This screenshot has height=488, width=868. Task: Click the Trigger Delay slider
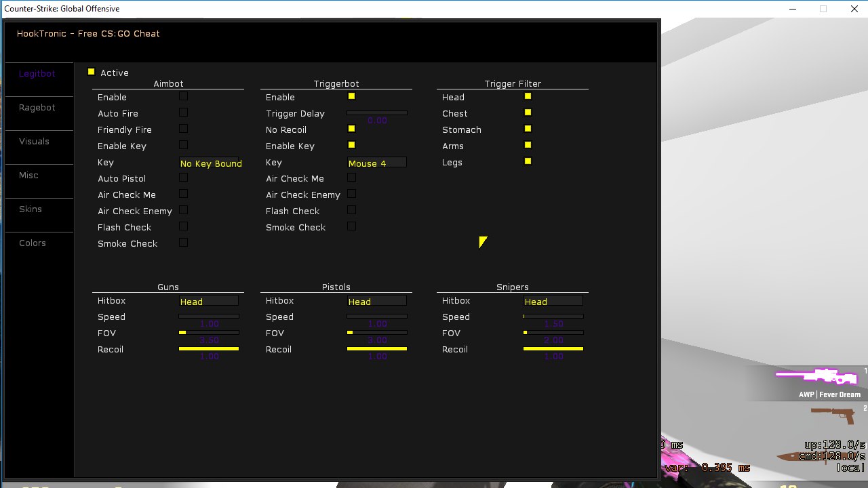tap(377, 113)
